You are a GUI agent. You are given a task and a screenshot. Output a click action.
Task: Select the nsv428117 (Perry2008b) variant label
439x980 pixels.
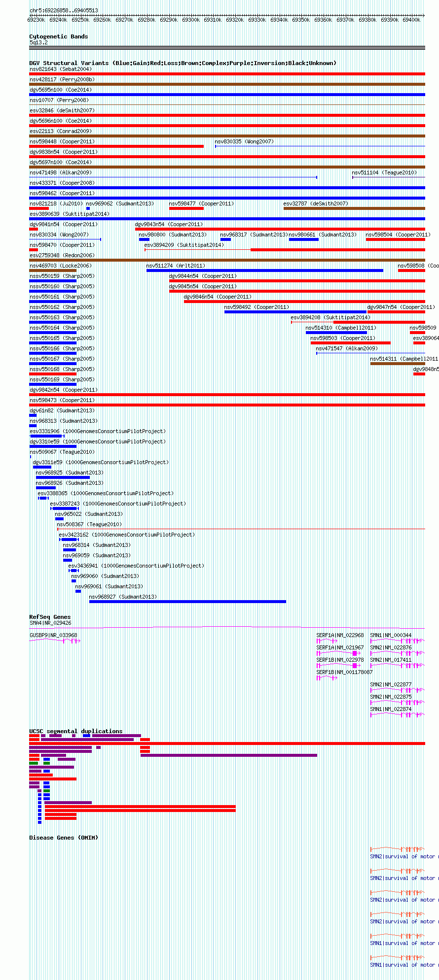[x=62, y=79]
